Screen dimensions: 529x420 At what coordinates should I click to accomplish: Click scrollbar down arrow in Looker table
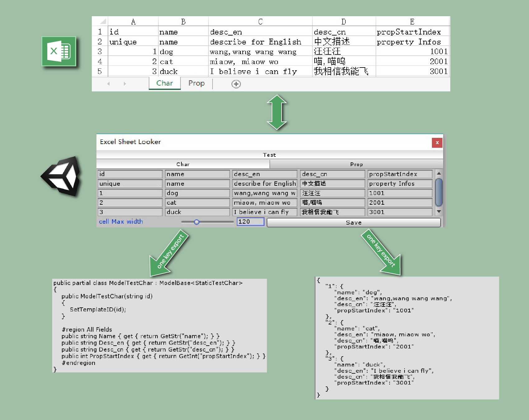click(x=439, y=212)
